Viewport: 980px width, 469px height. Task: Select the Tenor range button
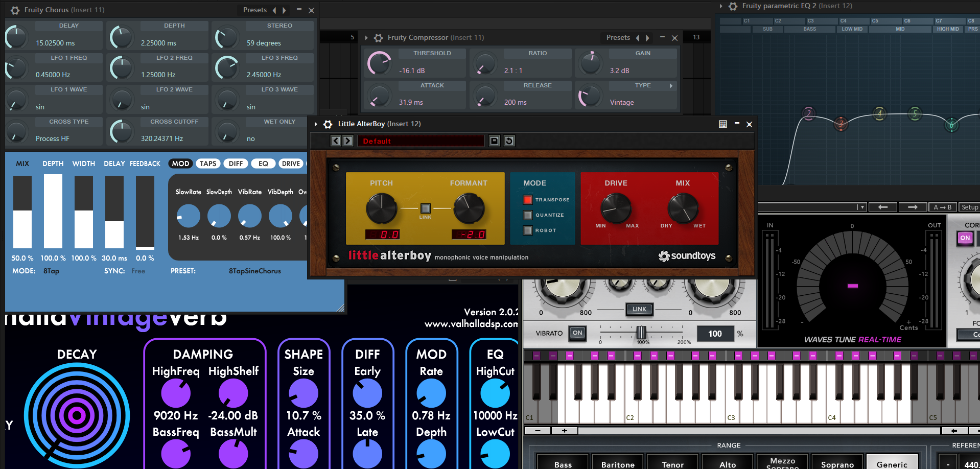672,464
